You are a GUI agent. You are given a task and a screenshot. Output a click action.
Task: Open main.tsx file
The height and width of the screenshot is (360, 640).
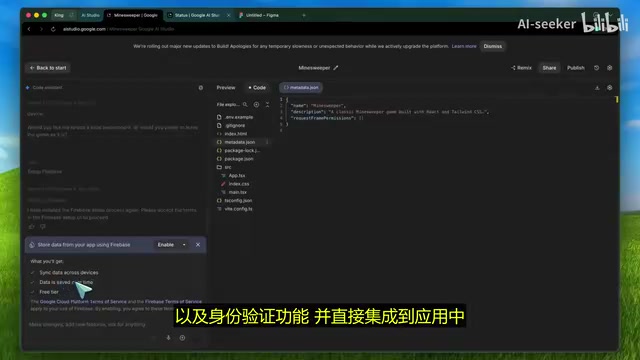click(x=238, y=192)
